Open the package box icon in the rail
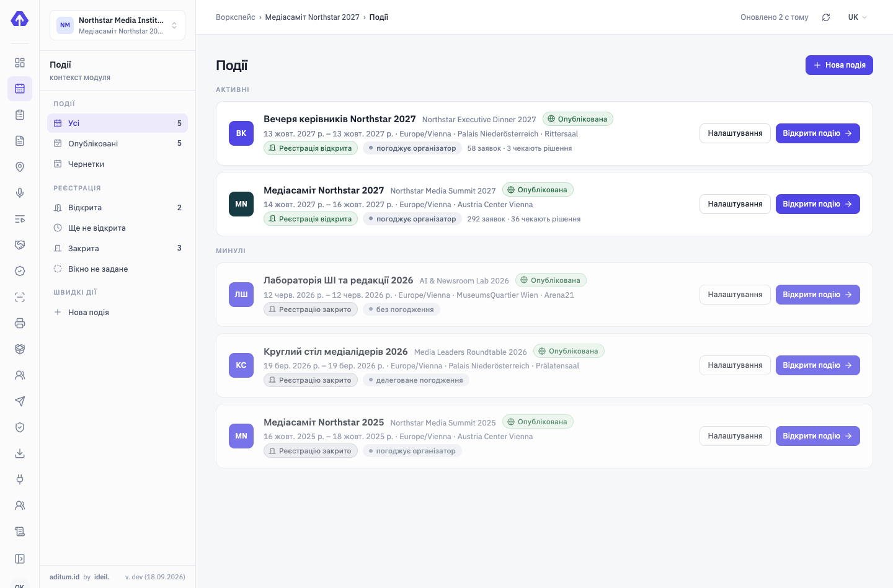This screenshot has height=588, width=893. (20, 349)
